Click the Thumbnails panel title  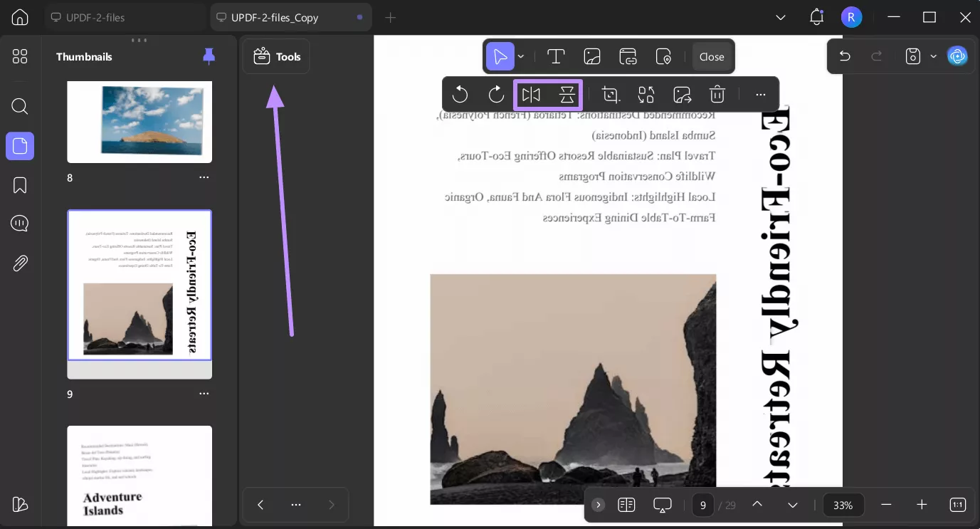pyautogui.click(x=84, y=57)
